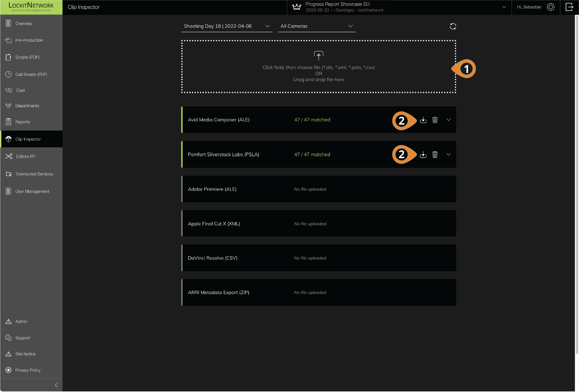Click the Scripts (PDF) document icon
This screenshot has width=579, height=392.
9,57
